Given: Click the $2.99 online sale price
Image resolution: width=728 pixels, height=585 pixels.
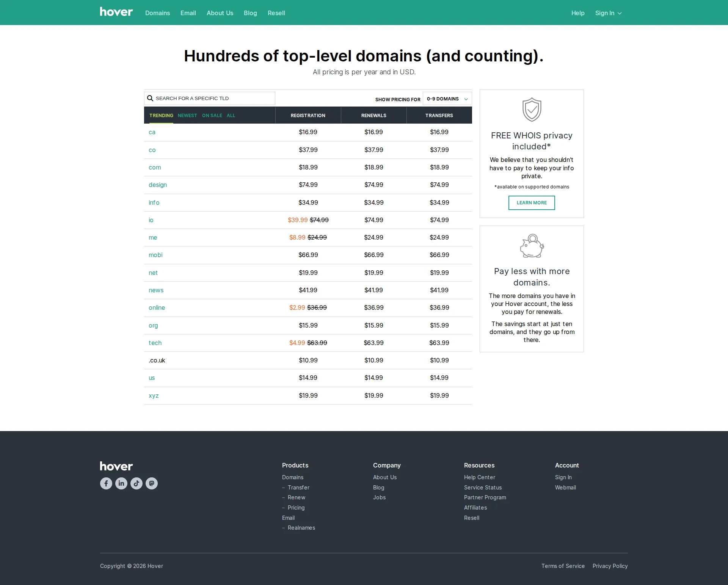Looking at the screenshot, I should (297, 307).
